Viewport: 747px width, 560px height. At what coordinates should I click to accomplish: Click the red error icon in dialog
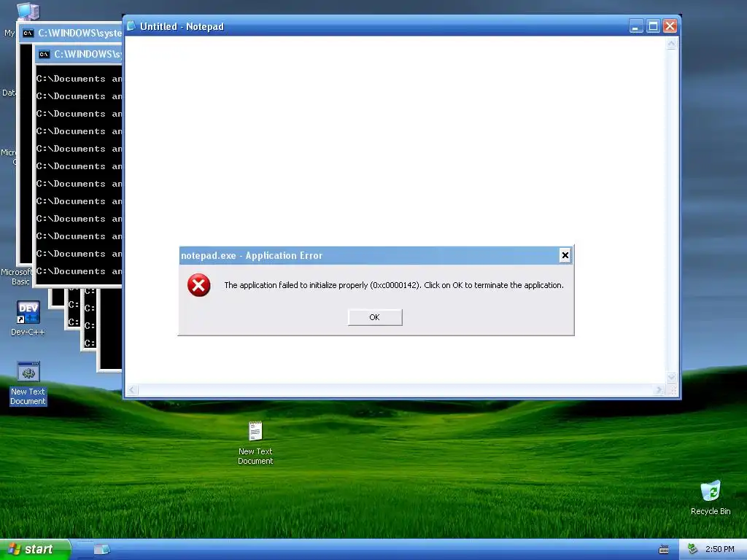198,285
